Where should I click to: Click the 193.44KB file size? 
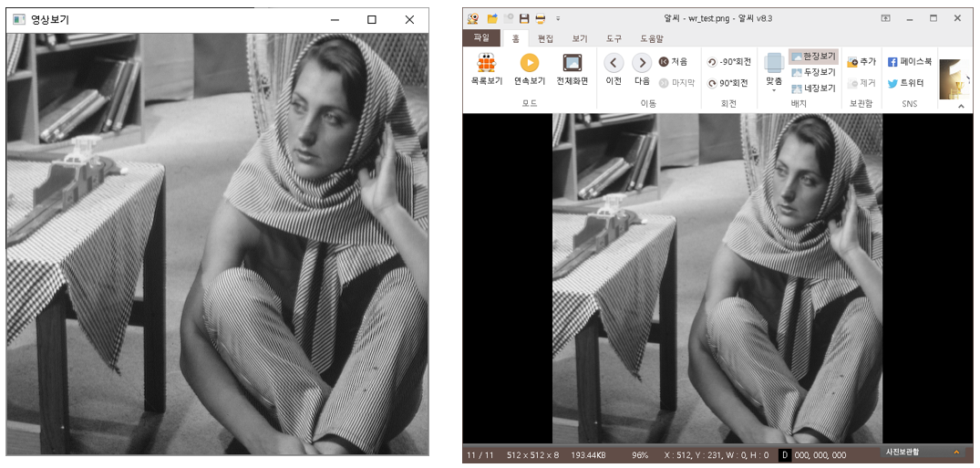(589, 455)
